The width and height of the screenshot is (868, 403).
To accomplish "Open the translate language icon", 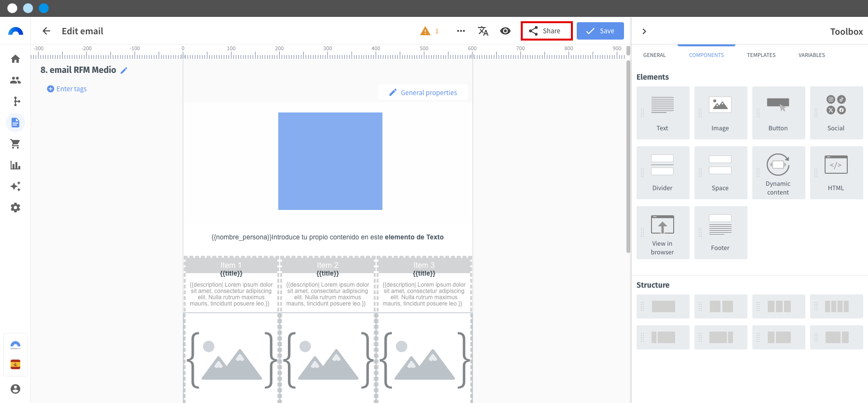I will tap(483, 31).
